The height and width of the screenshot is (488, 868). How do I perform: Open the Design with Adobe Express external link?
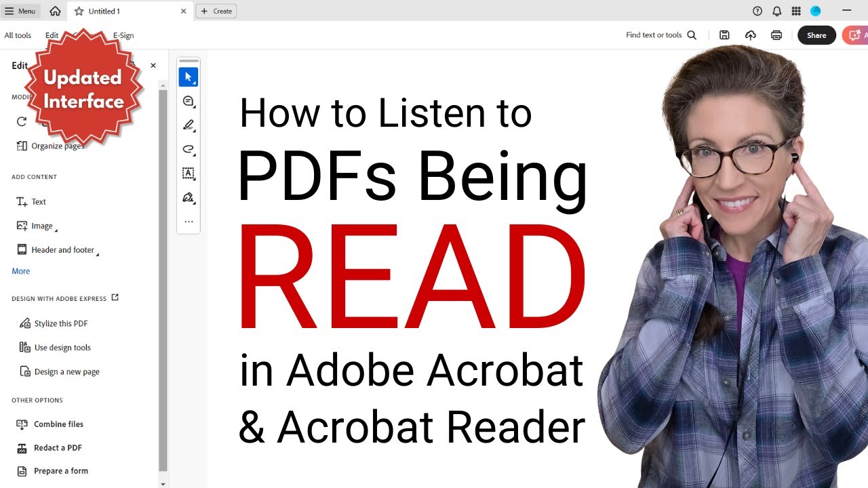point(115,298)
